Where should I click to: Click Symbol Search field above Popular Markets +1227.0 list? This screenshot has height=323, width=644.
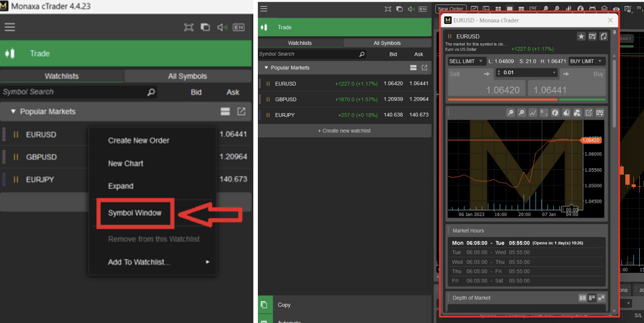(312, 54)
